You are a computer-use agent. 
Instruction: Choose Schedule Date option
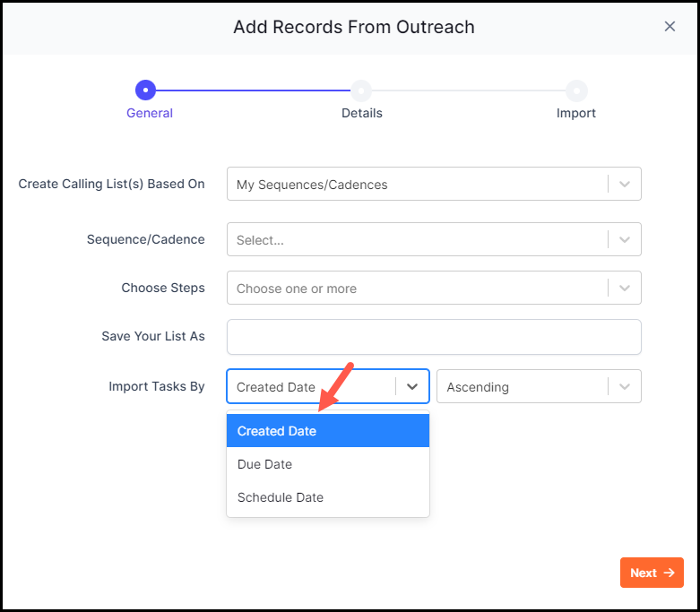328,497
